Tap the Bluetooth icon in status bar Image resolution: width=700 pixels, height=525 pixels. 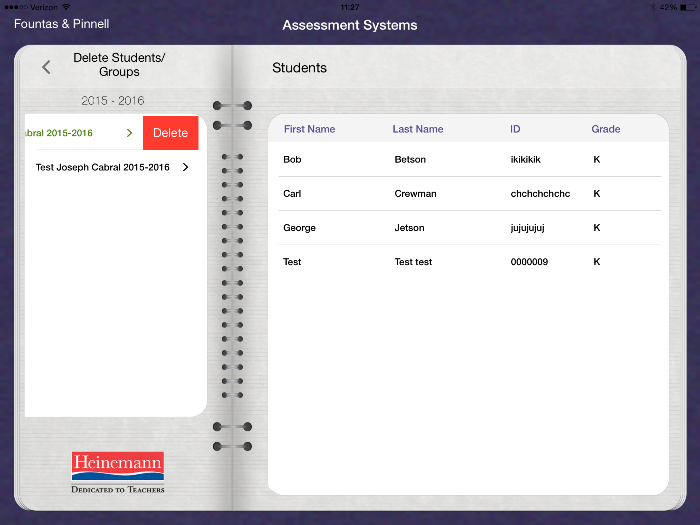pyautogui.click(x=651, y=6)
